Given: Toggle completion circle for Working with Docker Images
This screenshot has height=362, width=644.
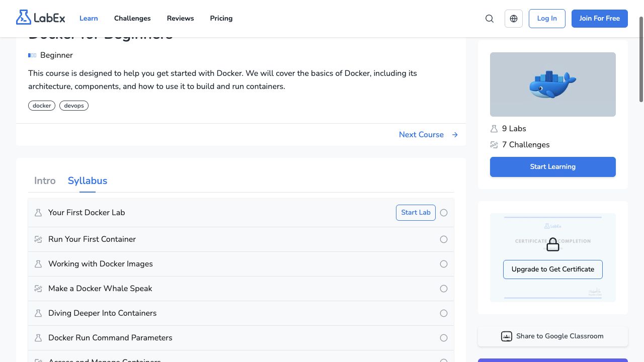Looking at the screenshot, I should pos(444,264).
